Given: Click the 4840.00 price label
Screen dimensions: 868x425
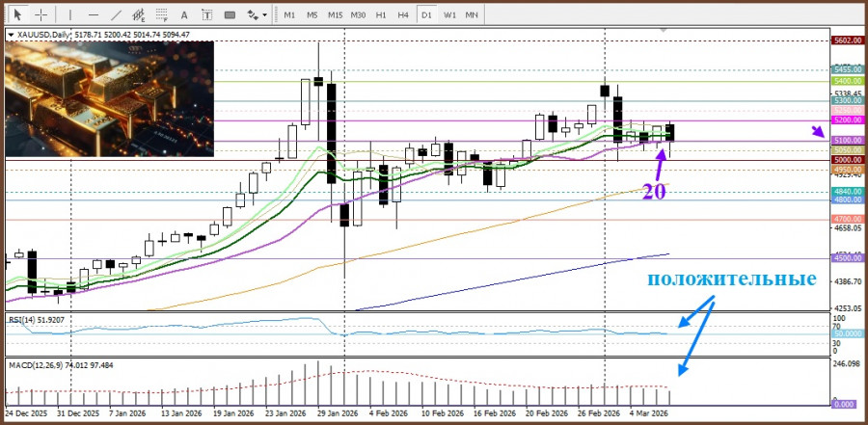Looking at the screenshot, I should coord(849,192).
